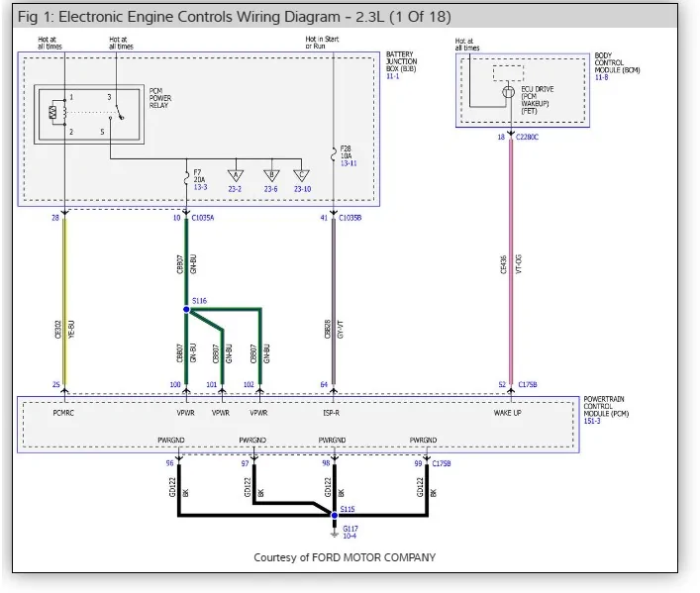
Task: Select the F7 20A fuse symbol
Action: click(x=186, y=178)
